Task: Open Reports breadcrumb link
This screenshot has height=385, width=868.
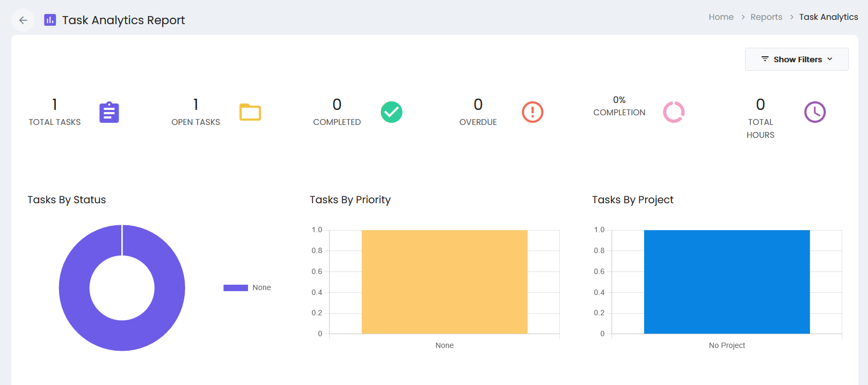Action: click(x=766, y=17)
